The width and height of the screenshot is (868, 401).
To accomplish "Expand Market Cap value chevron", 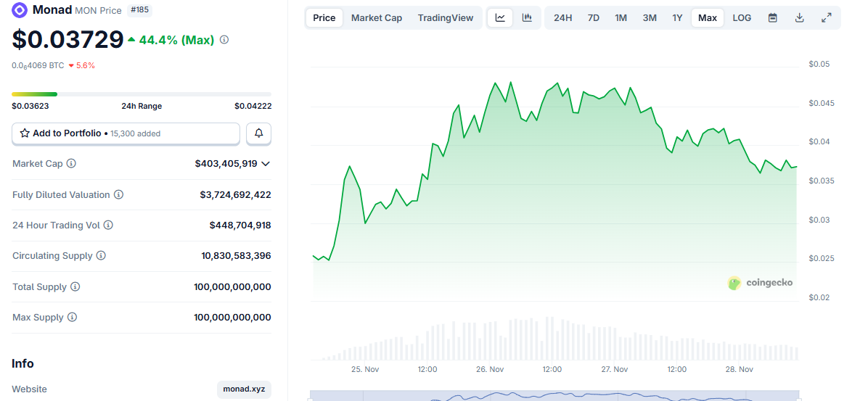I will pos(266,164).
